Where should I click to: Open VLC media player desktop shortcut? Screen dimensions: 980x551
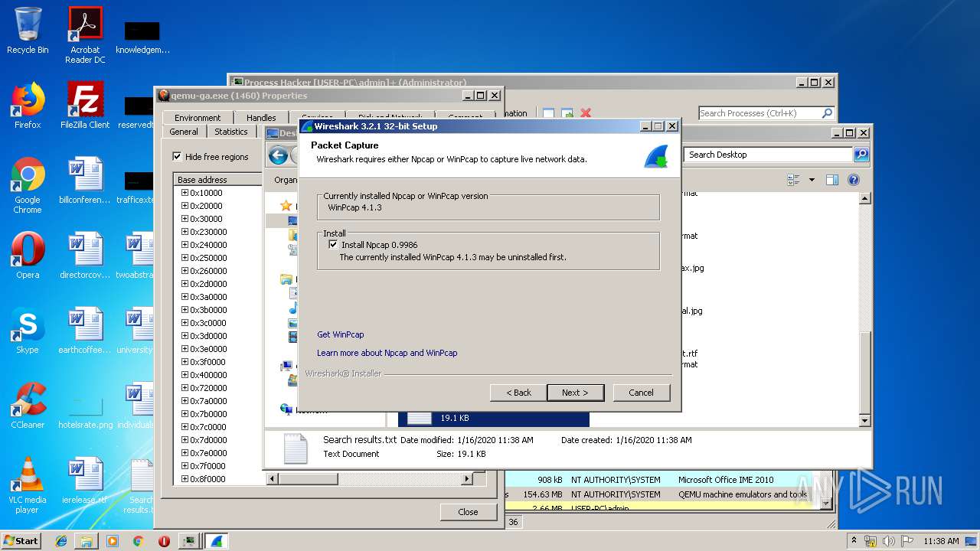pyautogui.click(x=28, y=486)
